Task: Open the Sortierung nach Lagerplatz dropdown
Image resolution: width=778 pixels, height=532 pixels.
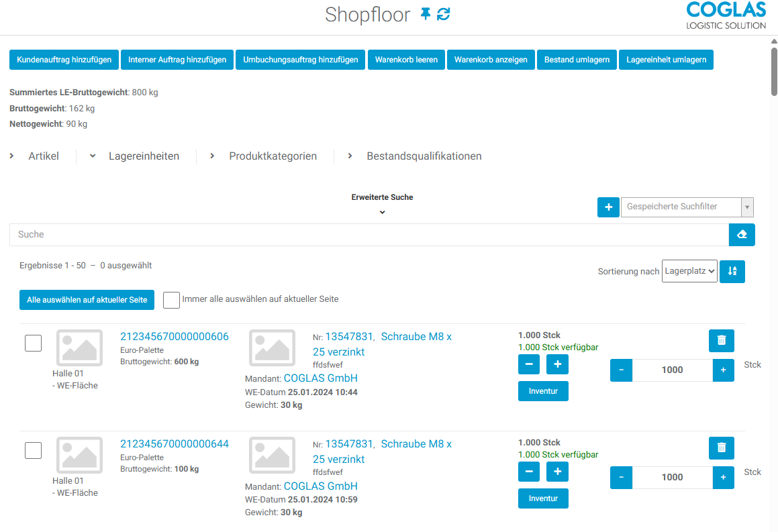Action: [689, 272]
